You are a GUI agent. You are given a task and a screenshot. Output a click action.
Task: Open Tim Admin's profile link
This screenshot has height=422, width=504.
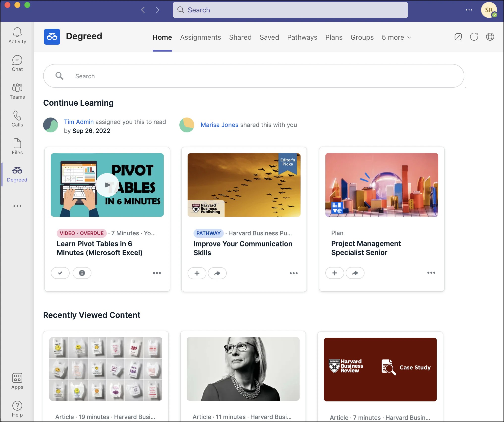pos(79,122)
